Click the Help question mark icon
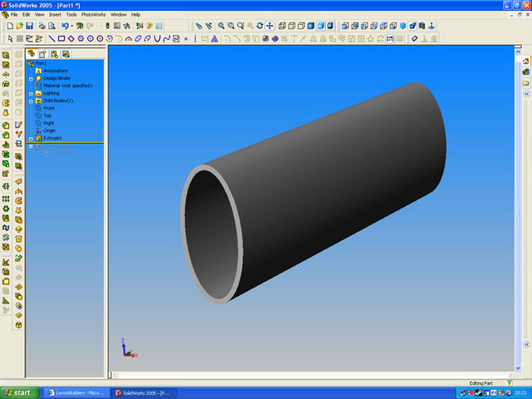Screen dimensions: 532x399 coord(149,26)
